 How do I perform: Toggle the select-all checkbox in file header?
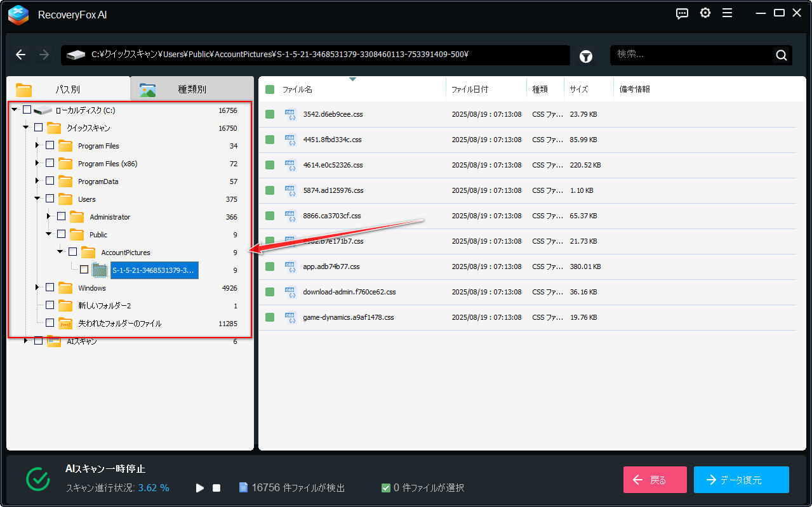pyautogui.click(x=270, y=89)
